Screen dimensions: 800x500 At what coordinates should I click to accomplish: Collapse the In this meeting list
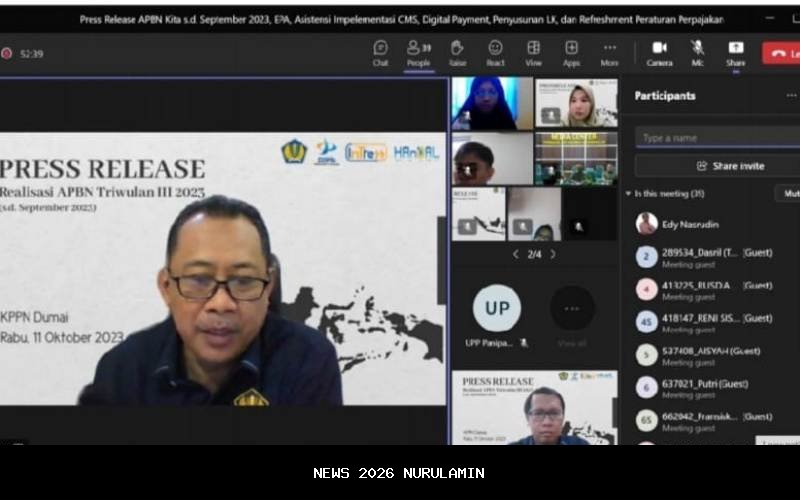point(629,194)
